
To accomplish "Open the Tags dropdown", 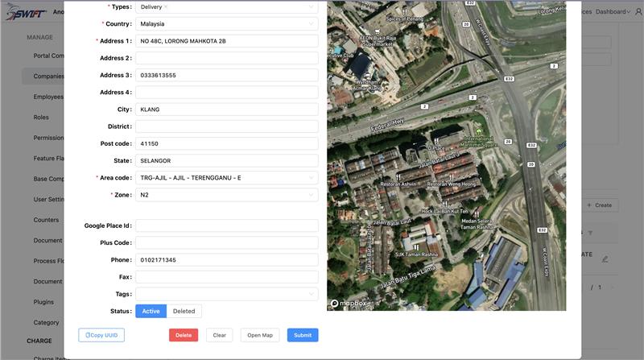I will 227,294.
